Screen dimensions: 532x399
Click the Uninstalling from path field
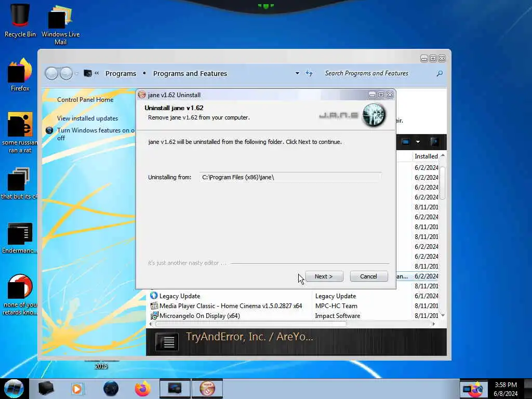(x=290, y=177)
